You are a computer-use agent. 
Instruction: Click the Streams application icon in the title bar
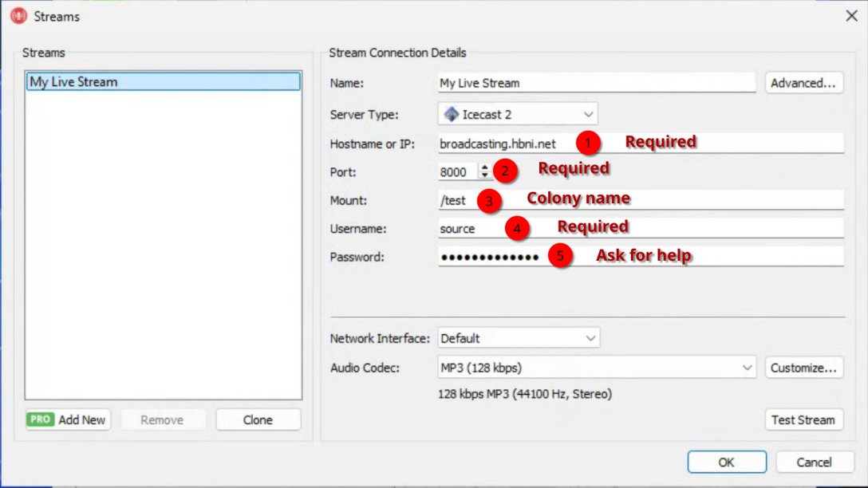[17, 15]
